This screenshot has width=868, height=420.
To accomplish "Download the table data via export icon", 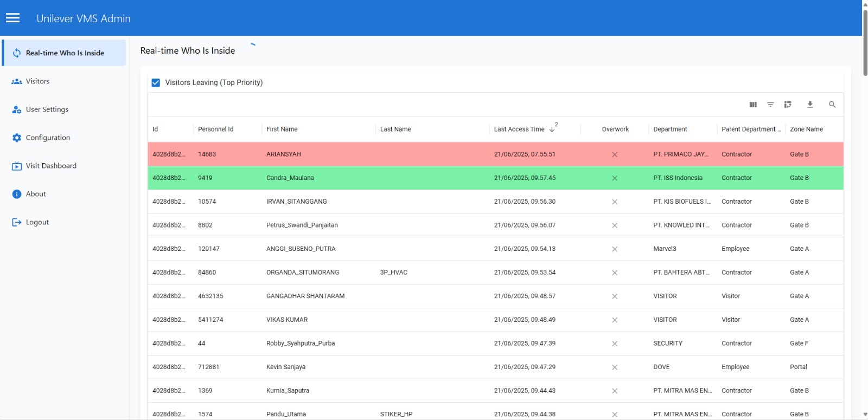I will click(x=810, y=105).
